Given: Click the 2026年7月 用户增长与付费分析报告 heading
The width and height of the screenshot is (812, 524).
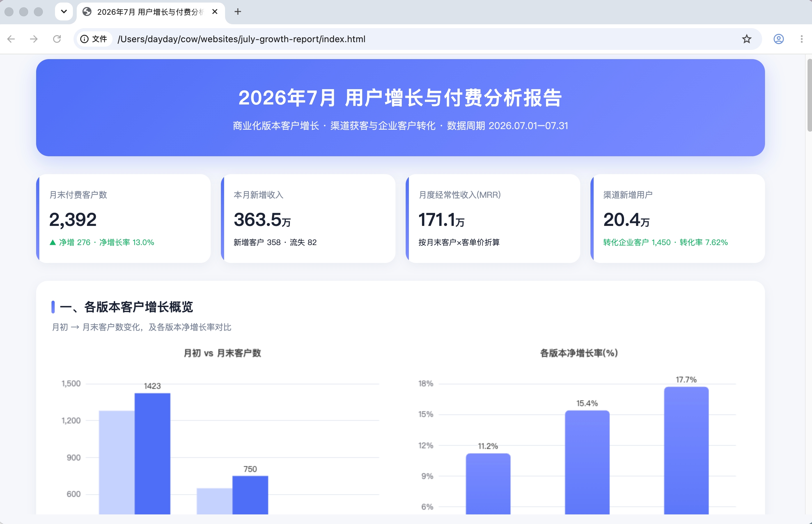Looking at the screenshot, I should (x=400, y=98).
